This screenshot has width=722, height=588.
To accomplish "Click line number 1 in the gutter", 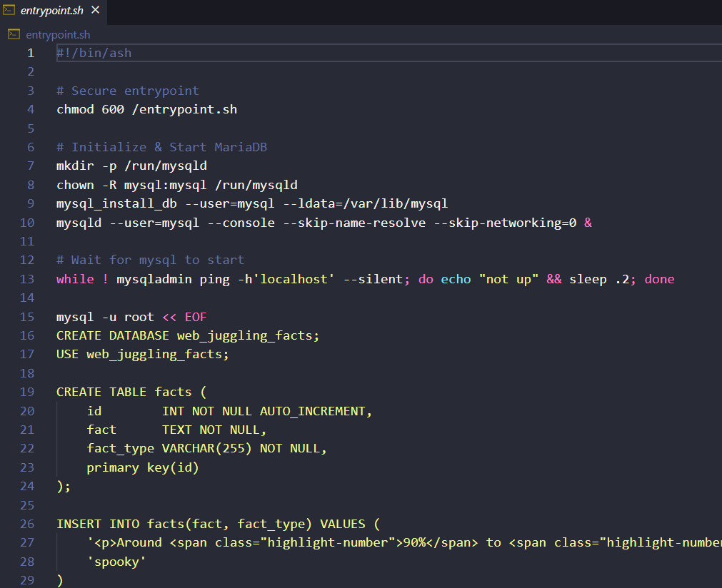I will pos(30,53).
